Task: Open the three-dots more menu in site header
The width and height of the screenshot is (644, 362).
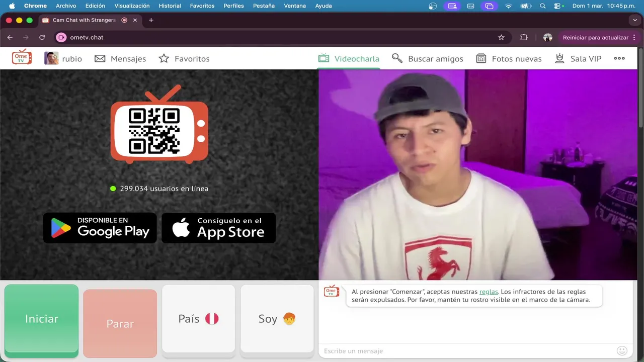Action: click(619, 58)
